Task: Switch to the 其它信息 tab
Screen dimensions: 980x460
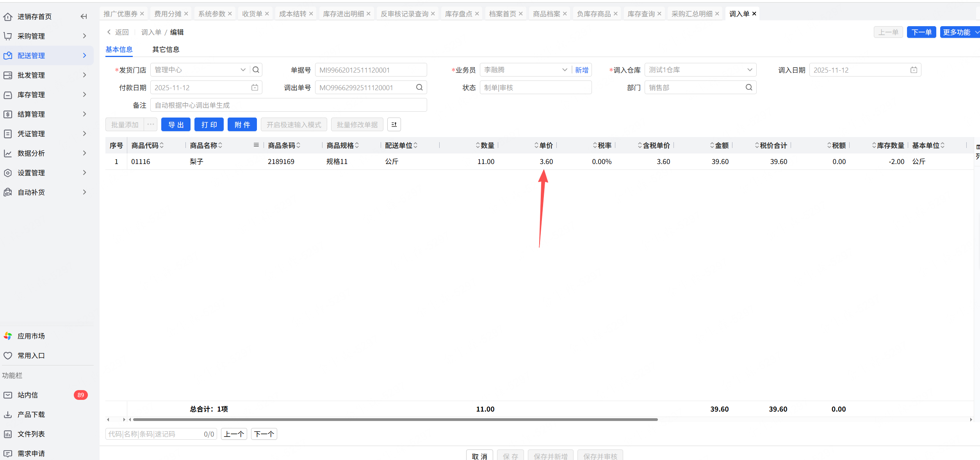Action: (166, 49)
